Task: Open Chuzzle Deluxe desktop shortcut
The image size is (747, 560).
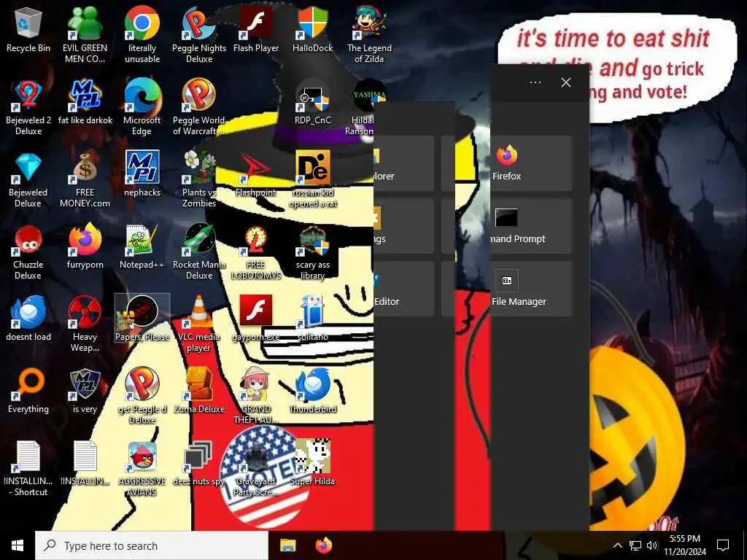Action: coord(28,252)
